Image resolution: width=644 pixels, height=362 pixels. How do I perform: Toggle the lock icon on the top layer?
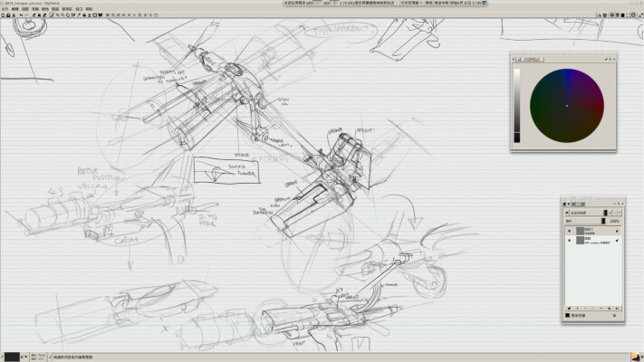(x=618, y=231)
